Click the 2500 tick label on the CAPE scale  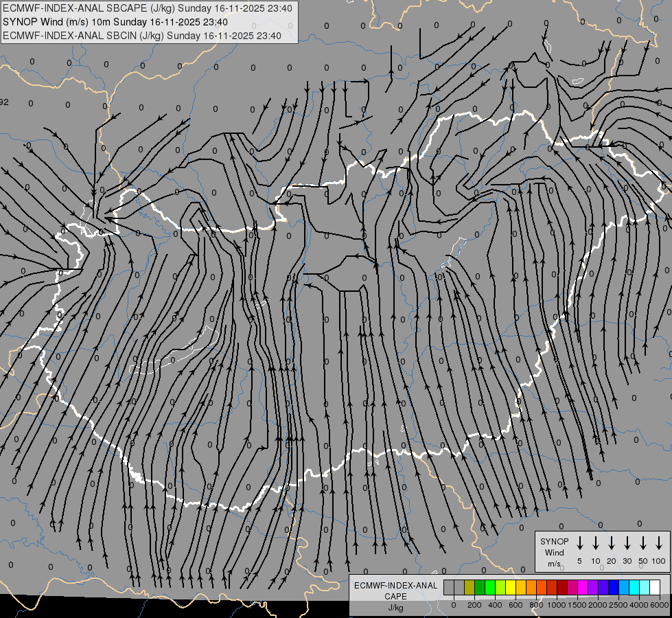618,605
